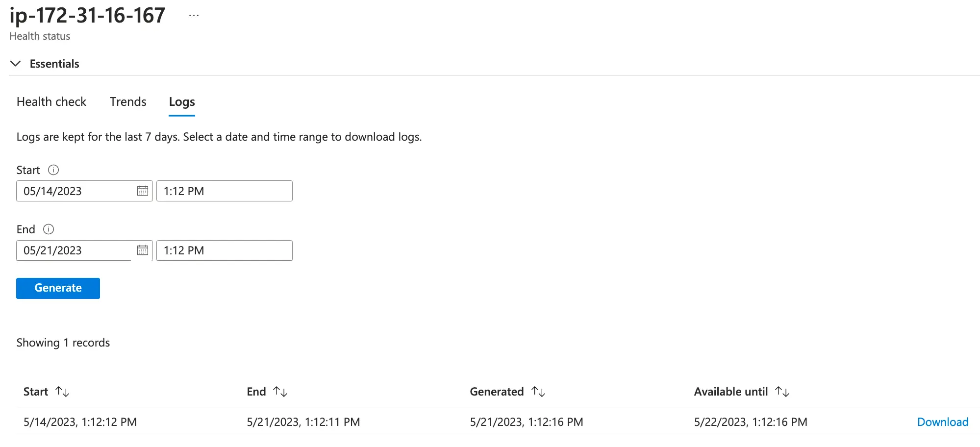Click the End time field 1:12 PM
980x447 pixels.
[224, 250]
